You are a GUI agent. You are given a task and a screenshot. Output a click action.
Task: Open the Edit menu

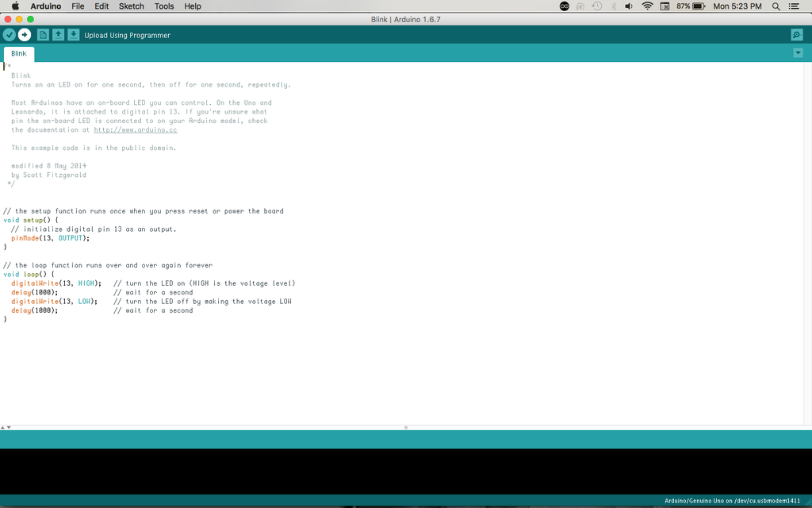[101, 6]
